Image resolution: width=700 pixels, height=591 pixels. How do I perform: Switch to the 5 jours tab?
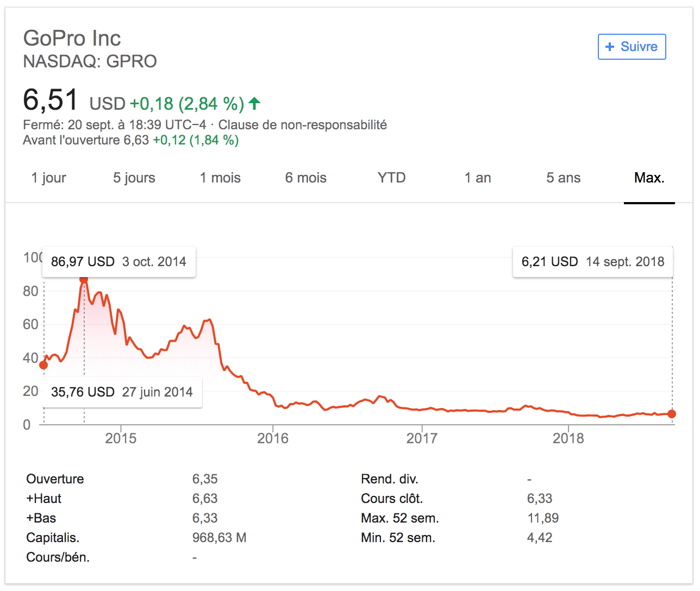pyautogui.click(x=134, y=178)
